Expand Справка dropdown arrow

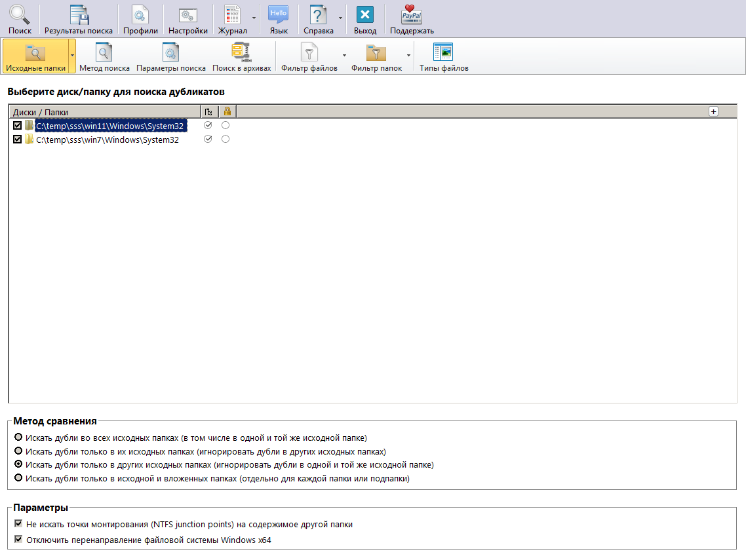341,18
